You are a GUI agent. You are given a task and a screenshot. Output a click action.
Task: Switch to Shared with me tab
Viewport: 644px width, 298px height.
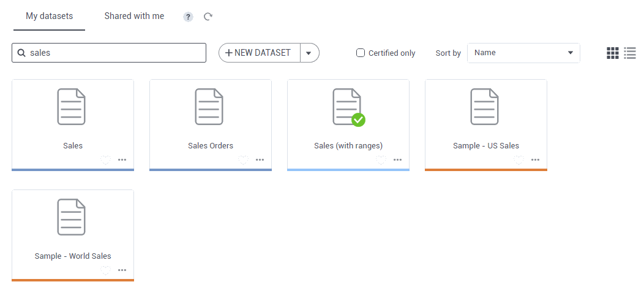tap(134, 16)
